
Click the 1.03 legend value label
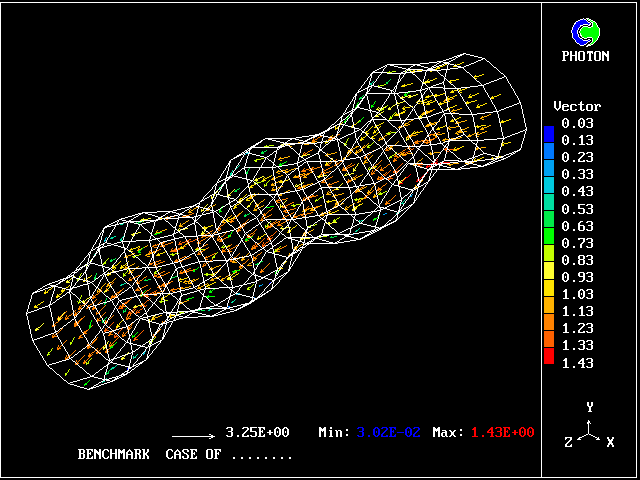pos(577,294)
